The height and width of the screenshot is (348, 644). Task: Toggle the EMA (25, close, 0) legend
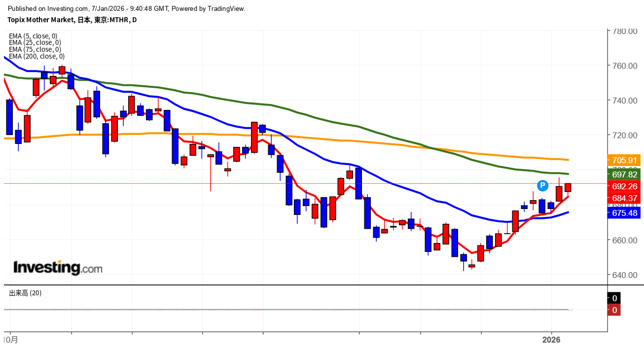coord(35,42)
